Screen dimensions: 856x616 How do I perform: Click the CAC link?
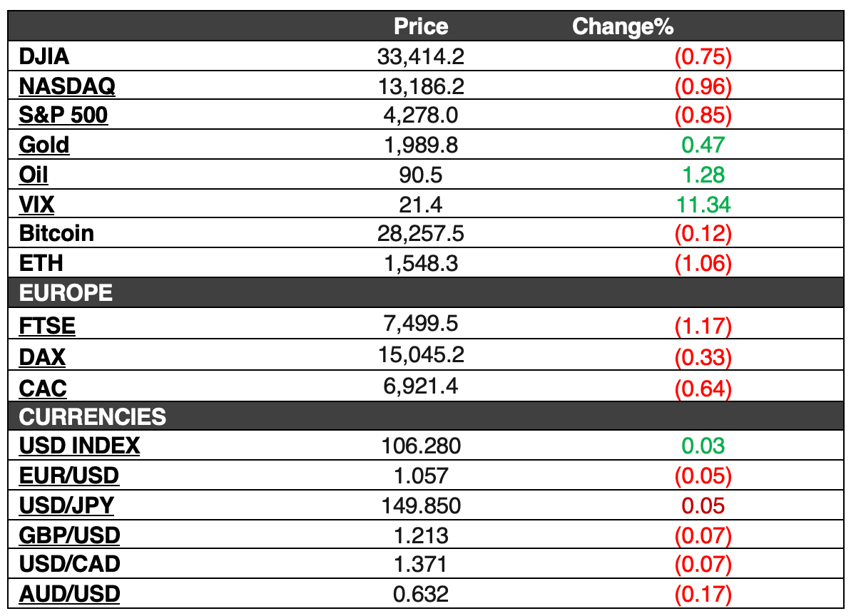[x=43, y=388]
